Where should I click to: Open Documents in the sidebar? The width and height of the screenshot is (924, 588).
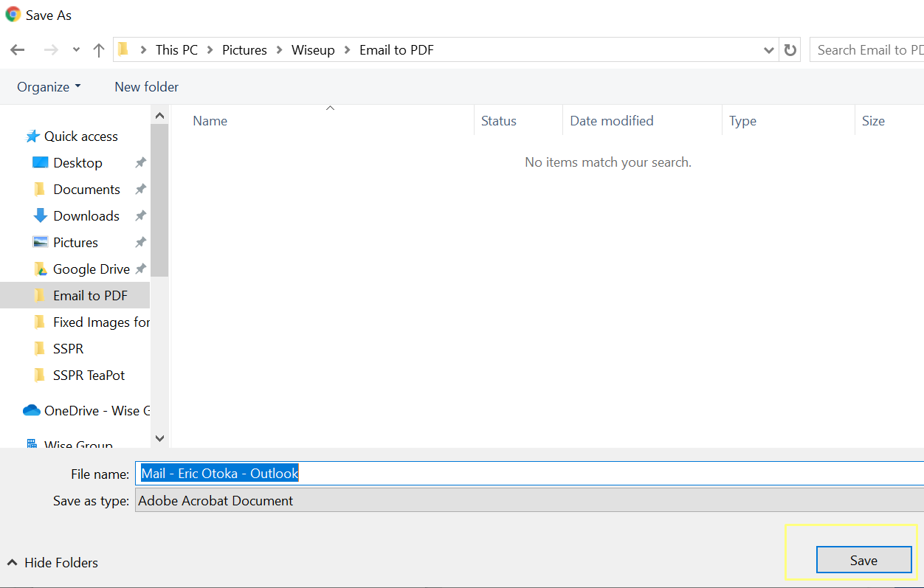tap(86, 189)
